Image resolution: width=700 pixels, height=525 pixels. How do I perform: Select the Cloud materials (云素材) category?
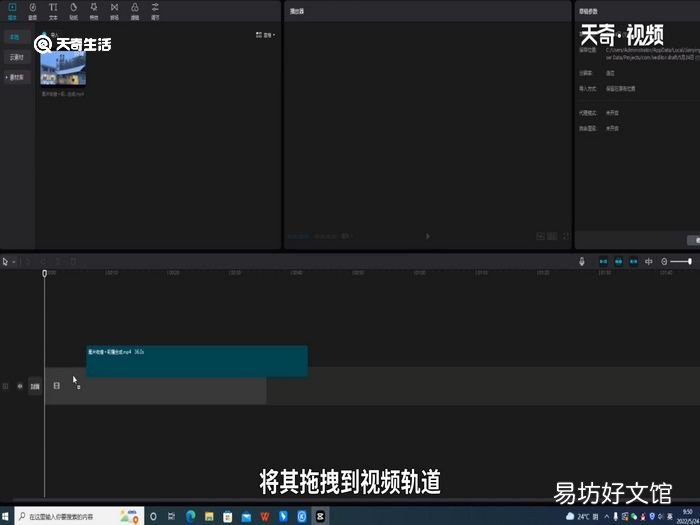click(17, 57)
